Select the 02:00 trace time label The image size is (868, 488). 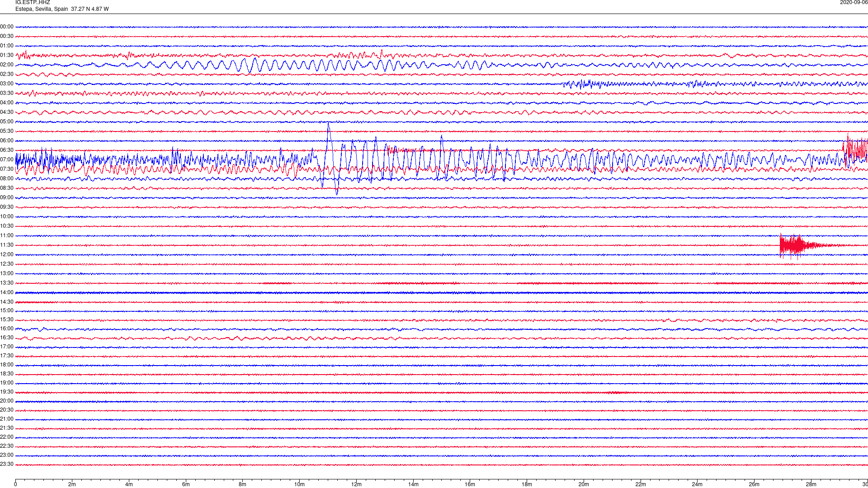click(x=7, y=65)
